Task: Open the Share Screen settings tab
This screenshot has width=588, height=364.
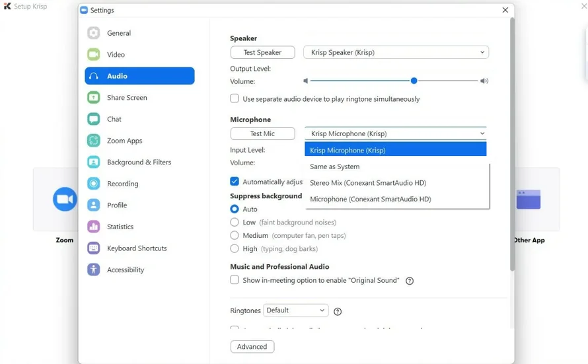Action: 139,98
